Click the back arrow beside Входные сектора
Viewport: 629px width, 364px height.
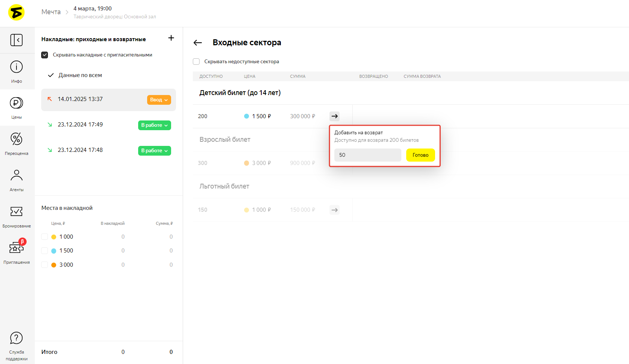pos(198,43)
